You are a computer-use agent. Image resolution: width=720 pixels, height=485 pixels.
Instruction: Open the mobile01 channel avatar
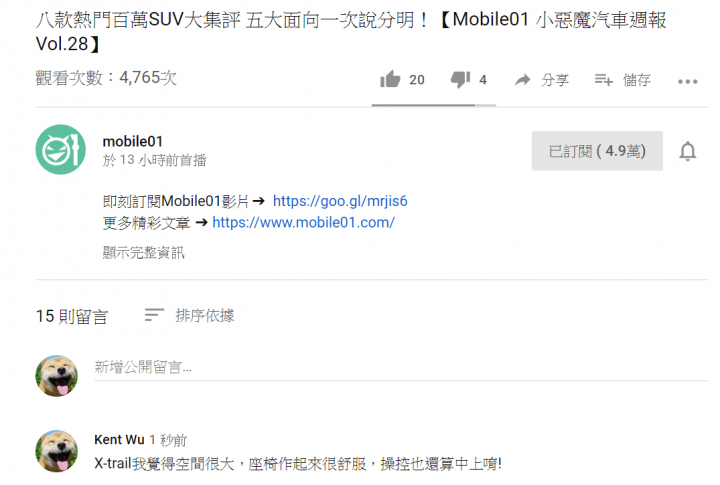tap(61, 149)
